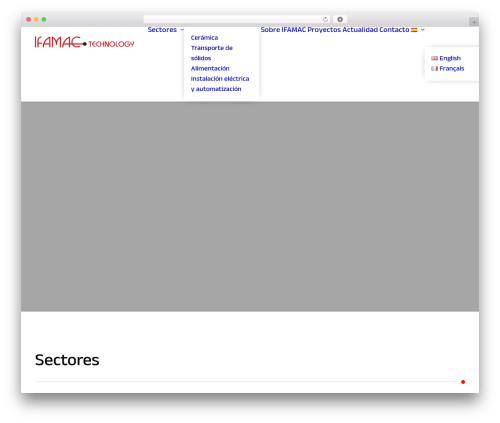Switch language to Français
The width and height of the screenshot is (500, 423).
click(448, 68)
